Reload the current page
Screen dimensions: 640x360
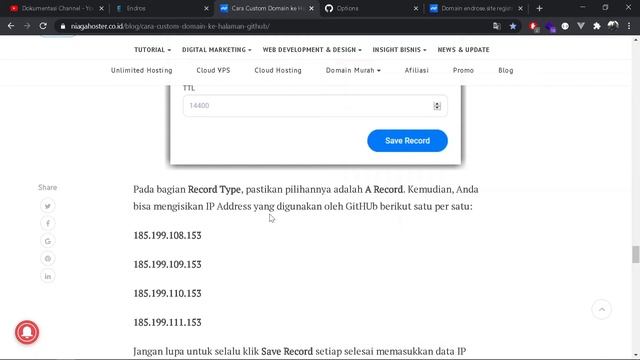[43, 26]
